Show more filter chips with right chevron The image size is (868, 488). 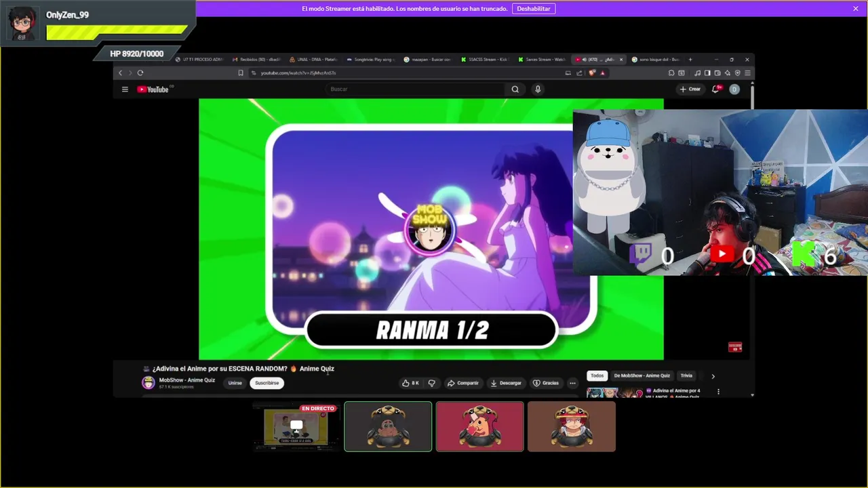click(713, 376)
